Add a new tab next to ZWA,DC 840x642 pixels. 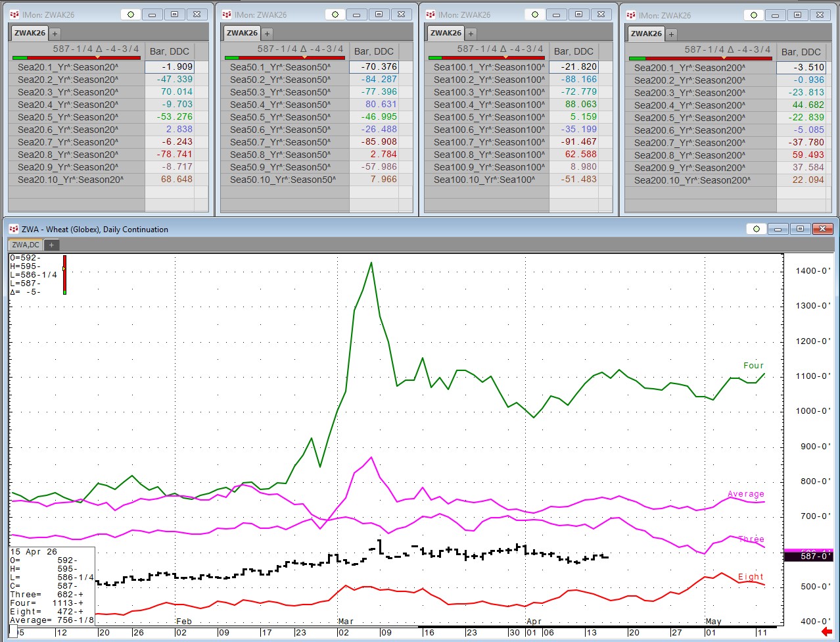point(51,245)
